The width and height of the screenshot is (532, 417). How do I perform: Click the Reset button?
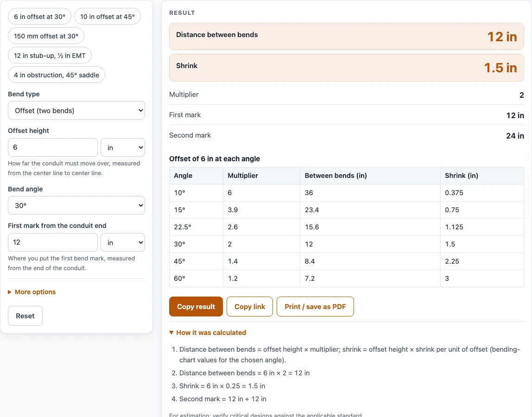25,316
